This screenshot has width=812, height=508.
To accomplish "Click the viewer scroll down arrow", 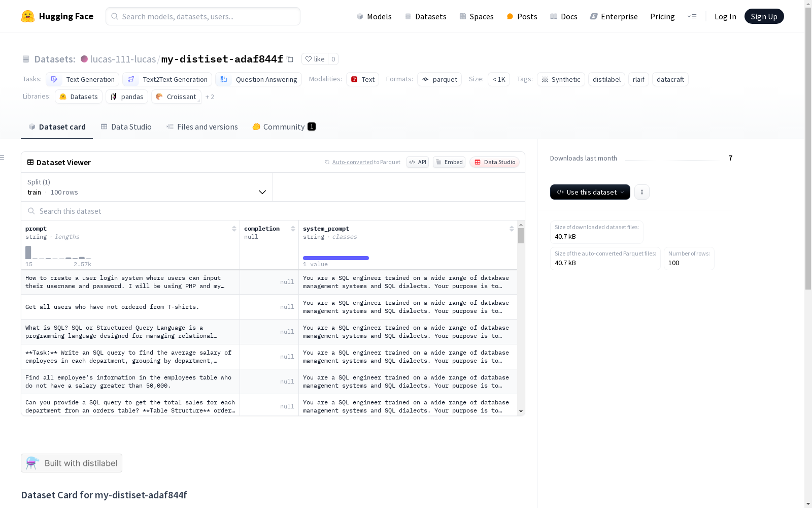I will tap(521, 411).
